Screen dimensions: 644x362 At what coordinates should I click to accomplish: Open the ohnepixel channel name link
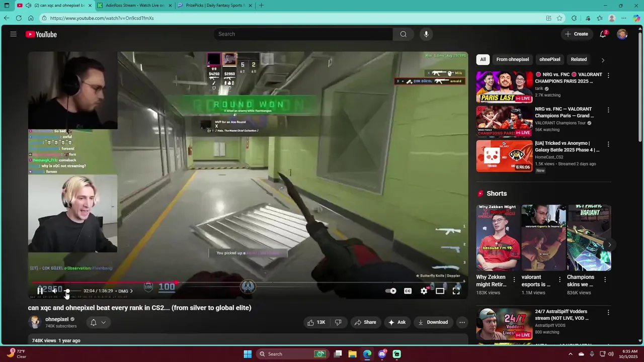(x=57, y=319)
